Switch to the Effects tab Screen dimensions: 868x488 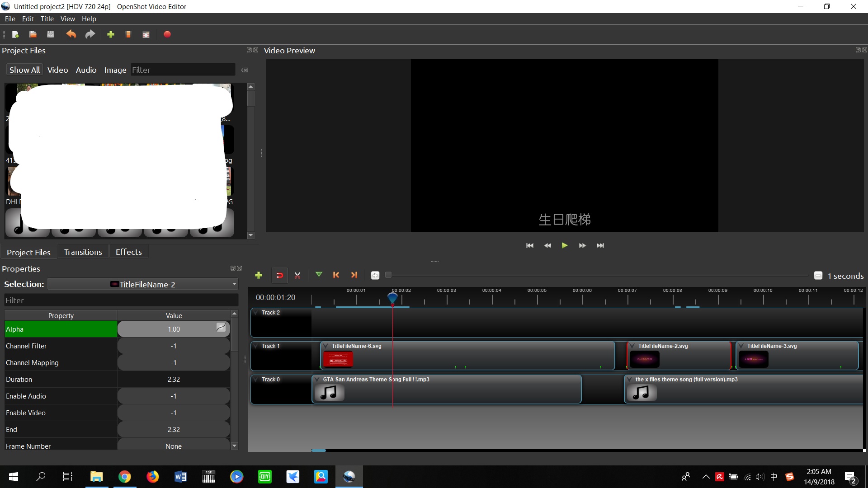pyautogui.click(x=129, y=252)
